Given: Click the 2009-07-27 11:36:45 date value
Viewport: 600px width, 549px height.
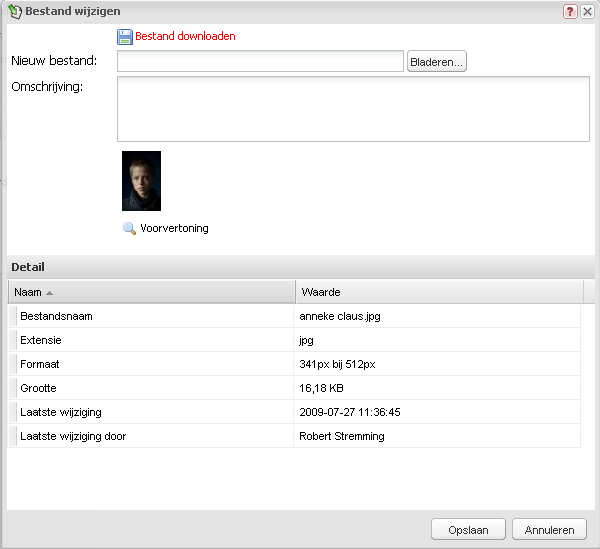Looking at the screenshot, I should point(350,412).
